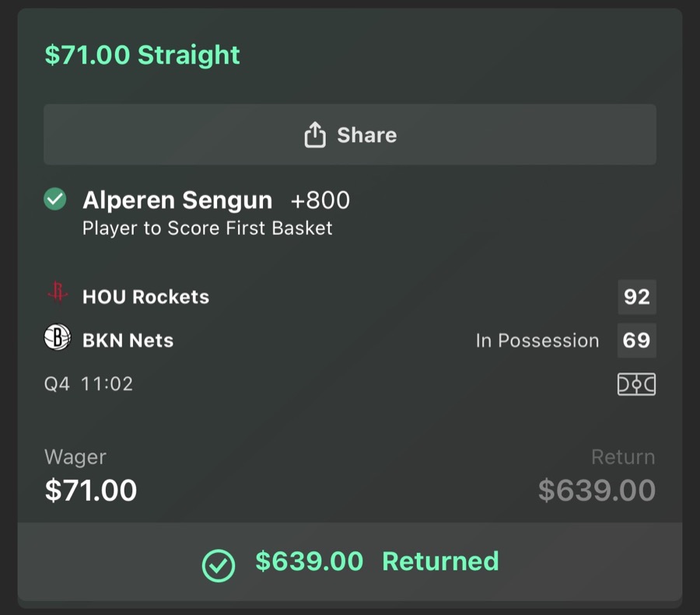Open the live court game tracker icon

point(636,383)
